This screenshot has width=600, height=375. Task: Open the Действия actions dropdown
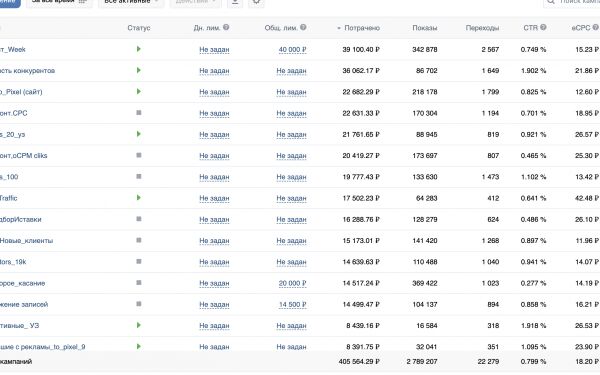tap(196, 2)
